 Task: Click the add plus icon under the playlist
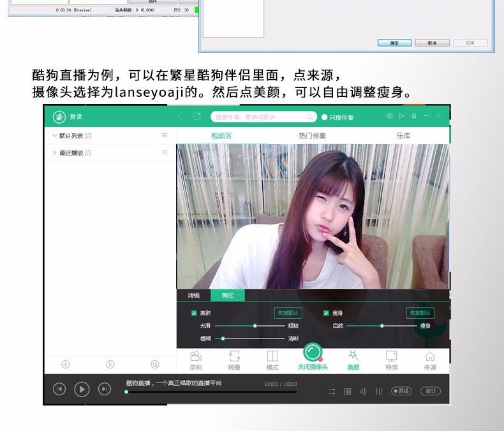[x=66, y=365]
